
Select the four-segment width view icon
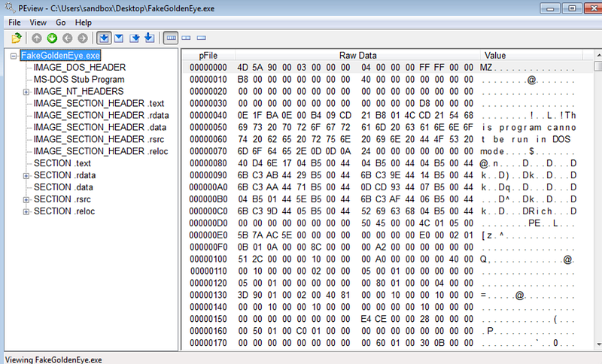(x=171, y=38)
